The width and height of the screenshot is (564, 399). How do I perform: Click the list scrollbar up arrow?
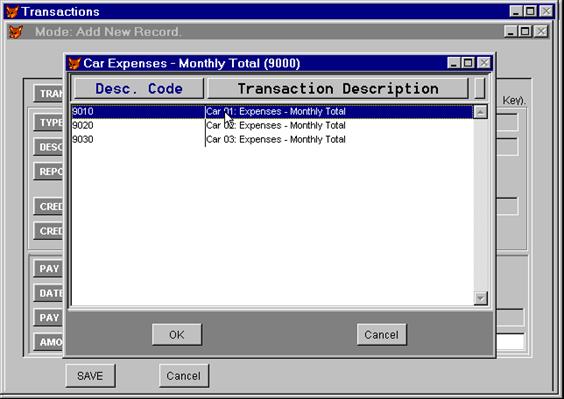[481, 112]
